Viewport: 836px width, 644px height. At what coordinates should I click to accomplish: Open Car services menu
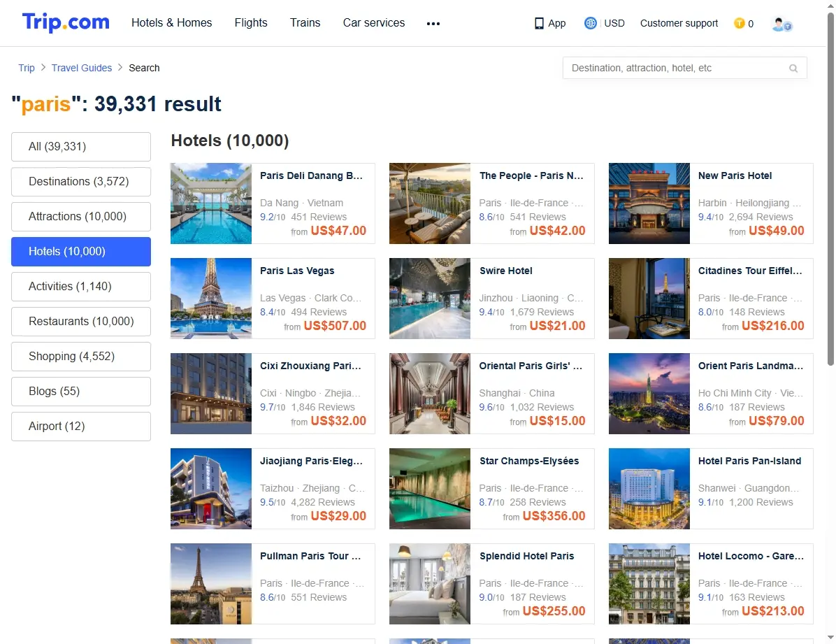(x=374, y=22)
